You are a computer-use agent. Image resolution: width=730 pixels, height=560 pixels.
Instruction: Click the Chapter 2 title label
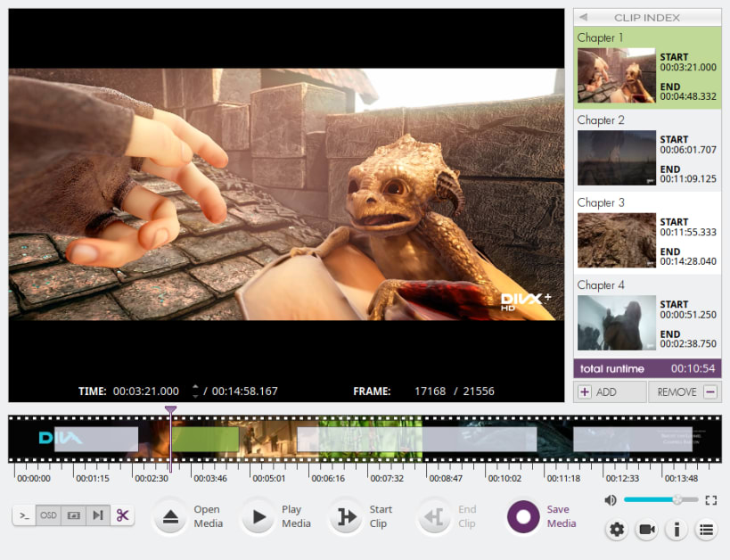[x=601, y=120]
